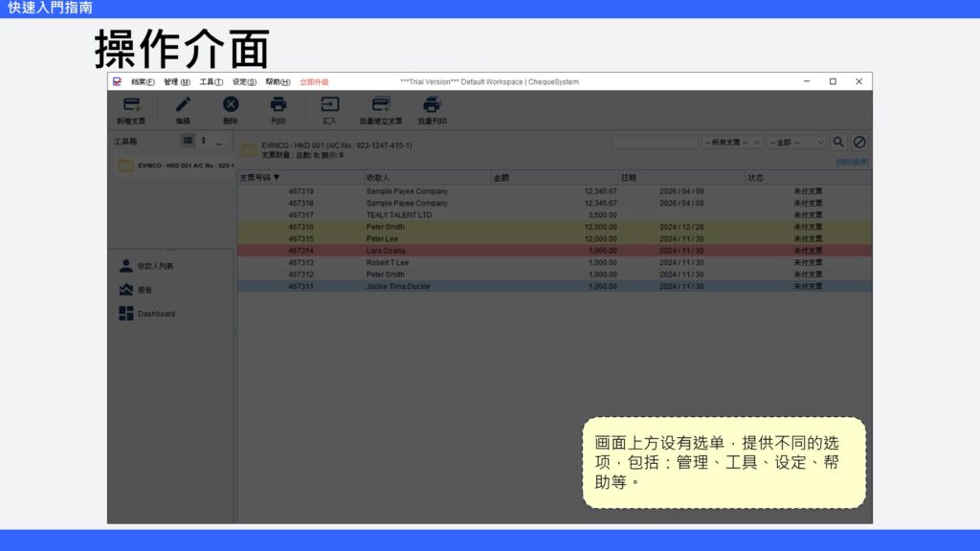Select the red Lara Osana row
Viewport: 980px width, 551px height.
tap(554, 251)
